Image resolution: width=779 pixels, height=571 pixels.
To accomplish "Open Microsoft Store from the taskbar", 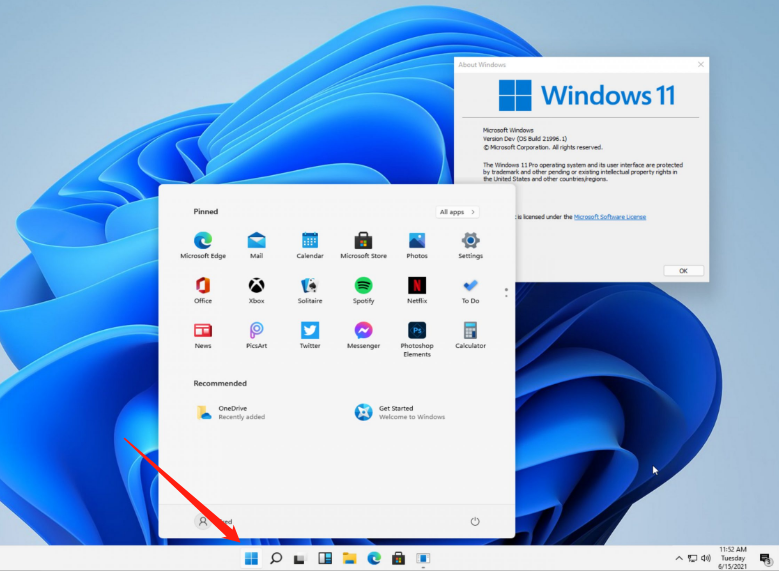I will point(398,558).
